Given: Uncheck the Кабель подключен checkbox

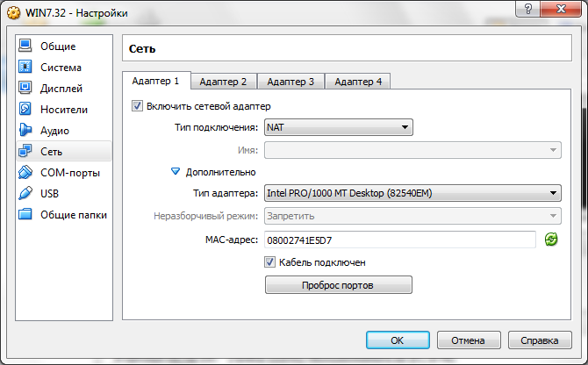Looking at the screenshot, I should 270,261.
